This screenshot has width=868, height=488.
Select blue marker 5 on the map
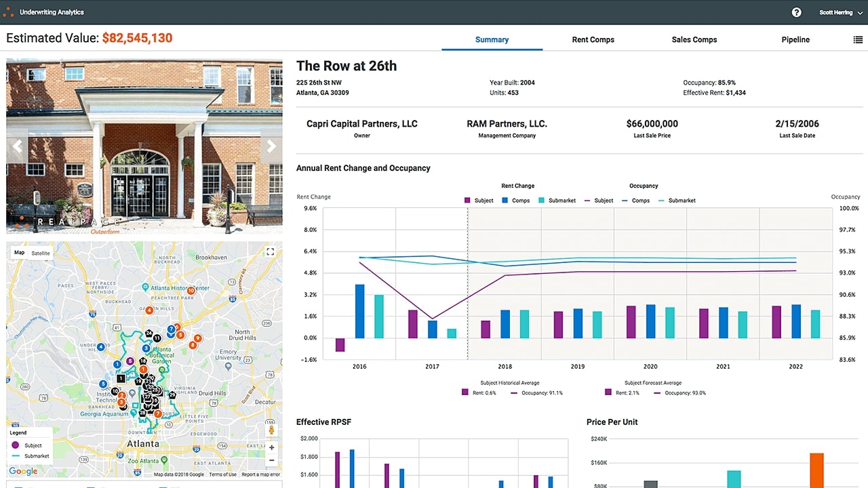102,384
